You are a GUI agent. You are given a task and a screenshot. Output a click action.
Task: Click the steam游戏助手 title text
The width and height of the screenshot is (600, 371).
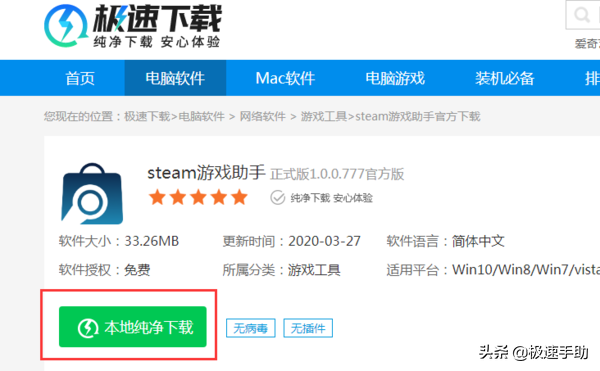click(x=206, y=173)
